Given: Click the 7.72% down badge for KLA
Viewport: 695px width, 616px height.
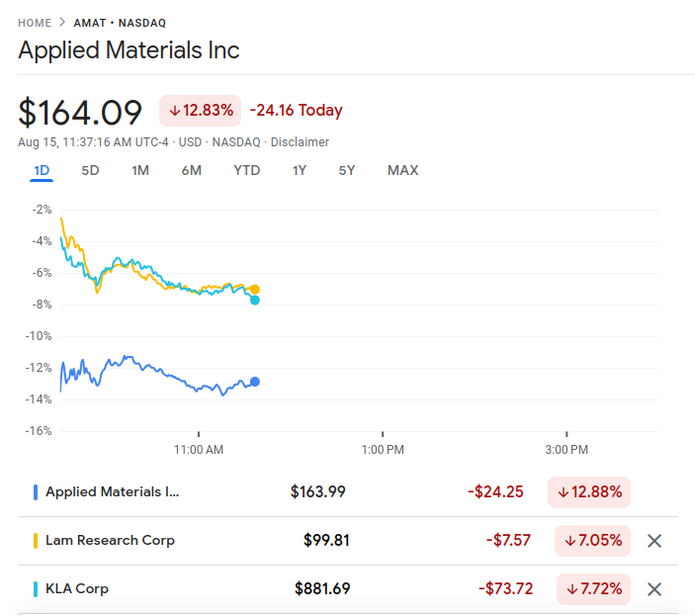Looking at the screenshot, I should coord(593,589).
